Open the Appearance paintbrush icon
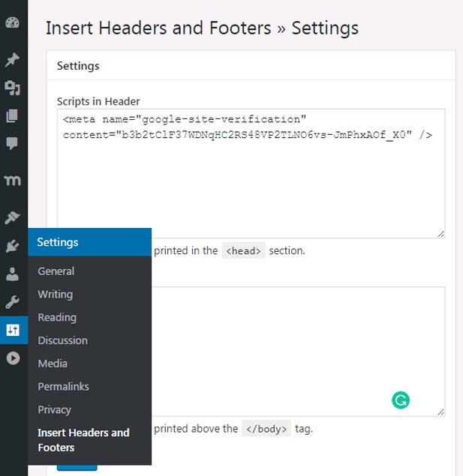Viewport: 463px width, 476px height. (13, 217)
